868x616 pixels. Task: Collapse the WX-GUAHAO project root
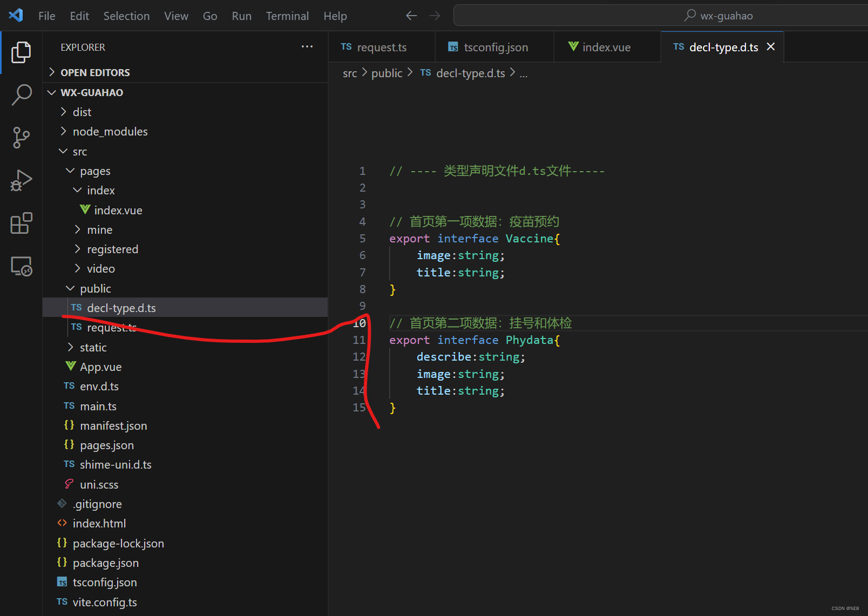point(52,92)
